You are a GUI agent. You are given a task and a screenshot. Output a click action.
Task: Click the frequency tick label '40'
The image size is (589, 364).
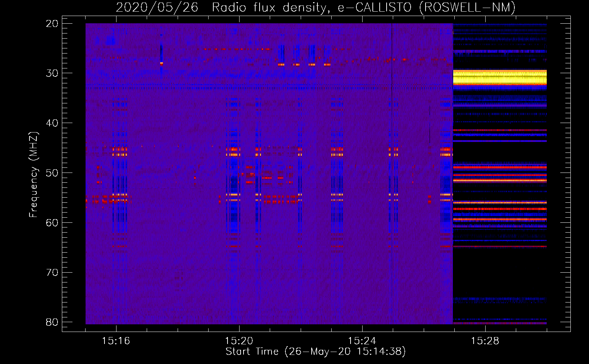point(52,123)
